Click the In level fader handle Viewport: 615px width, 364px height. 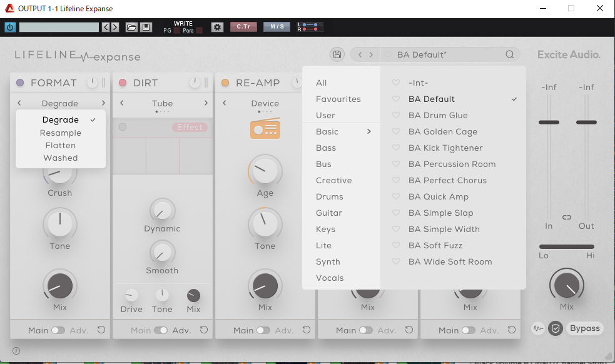(x=549, y=123)
